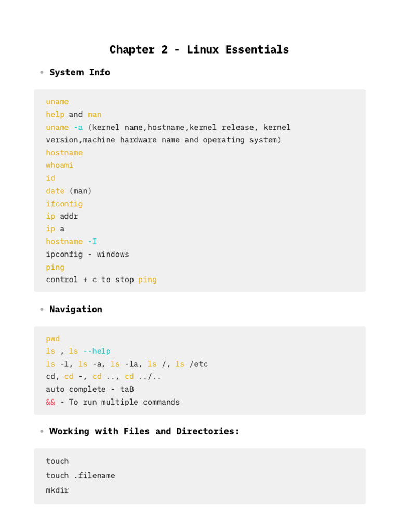Click the touch .filename line
Screen dimensions: 399x532
(x=81, y=476)
